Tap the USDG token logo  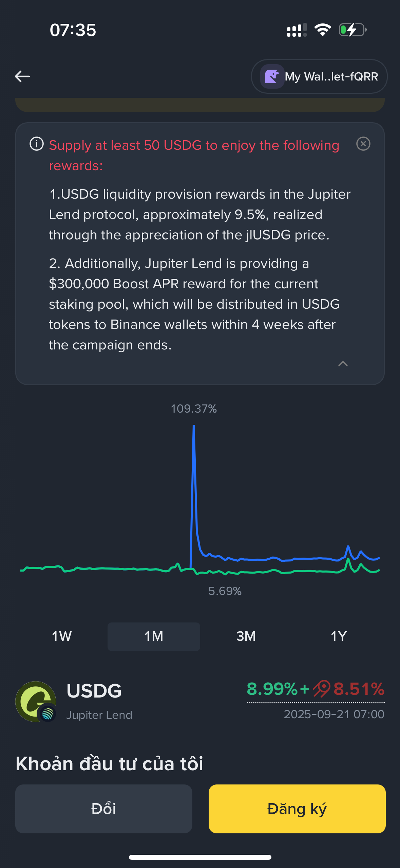pyautogui.click(x=35, y=701)
